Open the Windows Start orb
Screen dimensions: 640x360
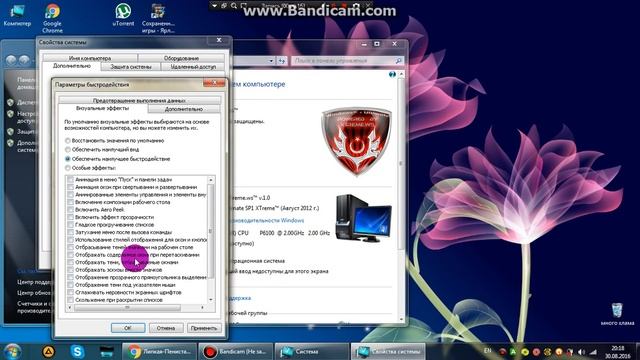tap(12, 351)
